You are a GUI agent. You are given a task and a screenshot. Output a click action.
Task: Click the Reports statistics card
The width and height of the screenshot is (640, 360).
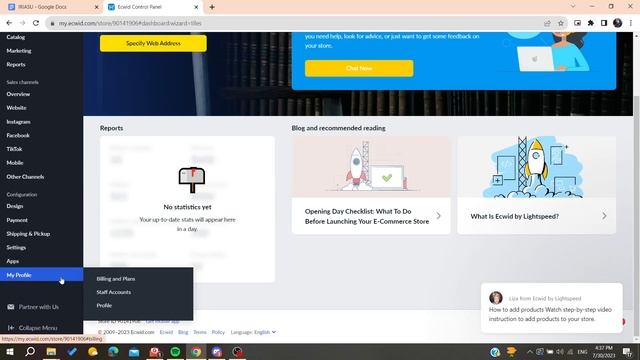coord(187,209)
